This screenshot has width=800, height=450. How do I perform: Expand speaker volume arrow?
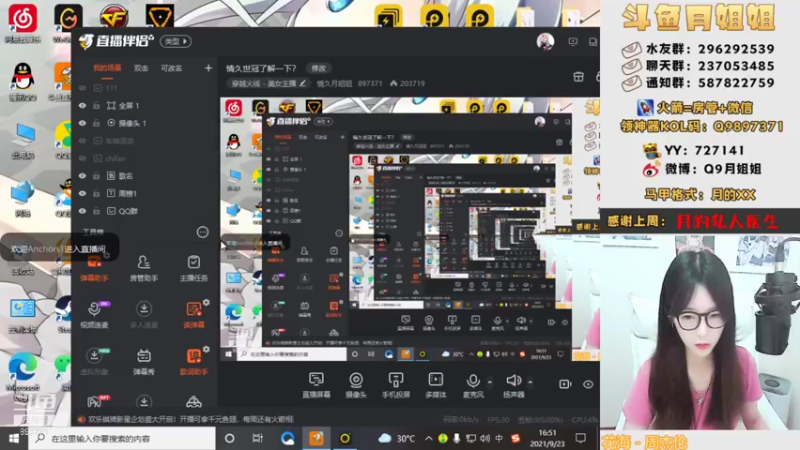530,382
